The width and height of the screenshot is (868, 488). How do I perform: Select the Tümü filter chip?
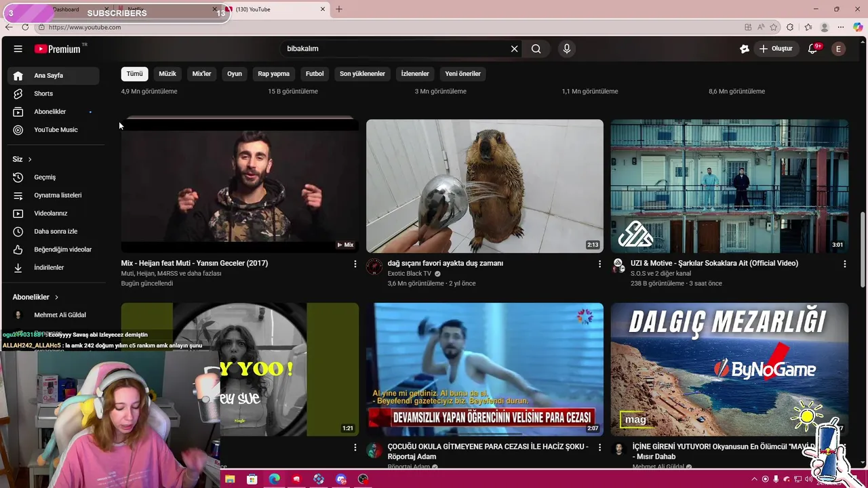click(x=135, y=74)
